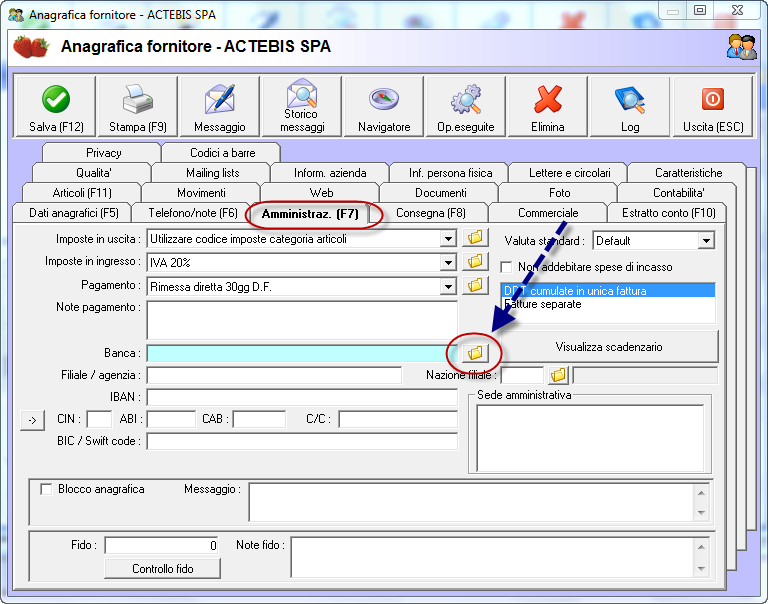
Task: Click the Visualizza scadenzario button
Action: 609,347
